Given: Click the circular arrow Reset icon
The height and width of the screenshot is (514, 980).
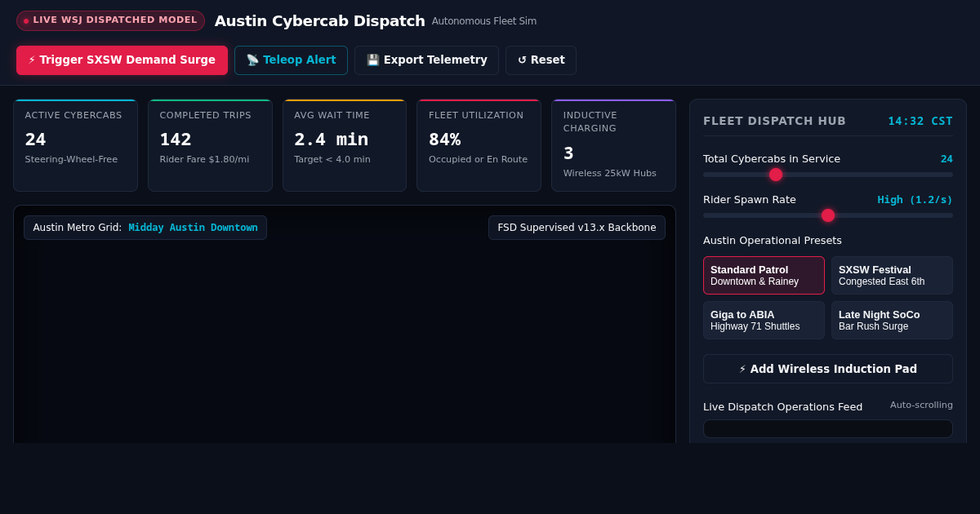Looking at the screenshot, I should click(522, 60).
